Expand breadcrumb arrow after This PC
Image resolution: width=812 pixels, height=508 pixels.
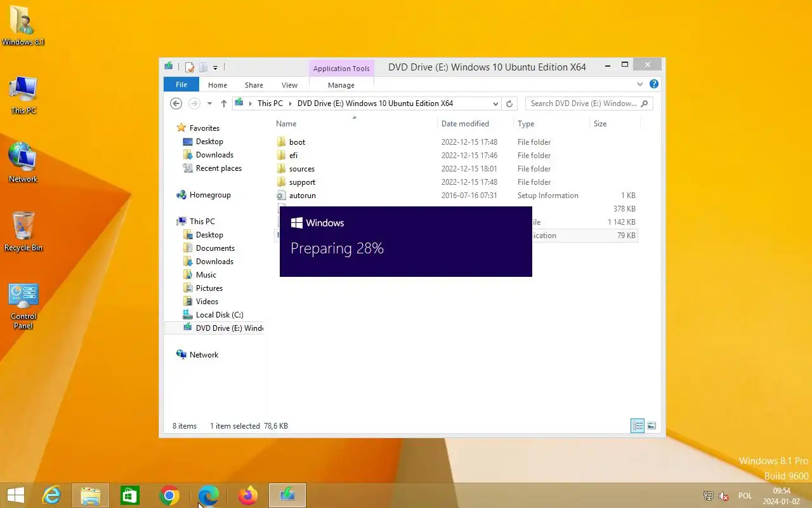coord(291,104)
